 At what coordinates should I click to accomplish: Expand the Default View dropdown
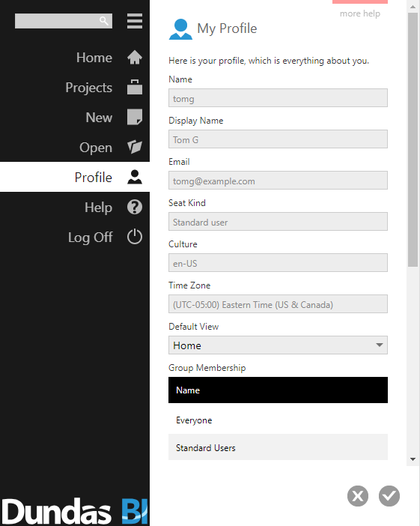pyautogui.click(x=278, y=345)
